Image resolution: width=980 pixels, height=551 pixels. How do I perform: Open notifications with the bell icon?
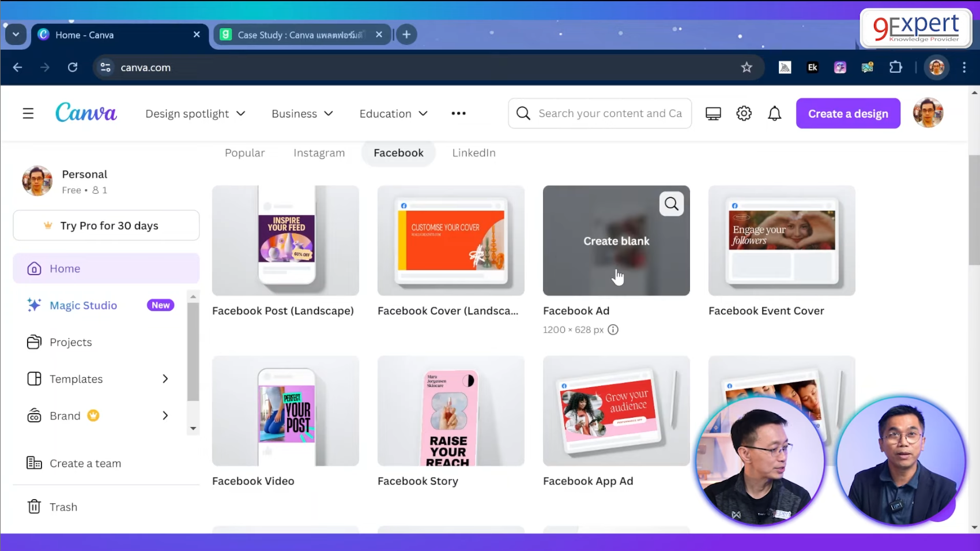774,113
